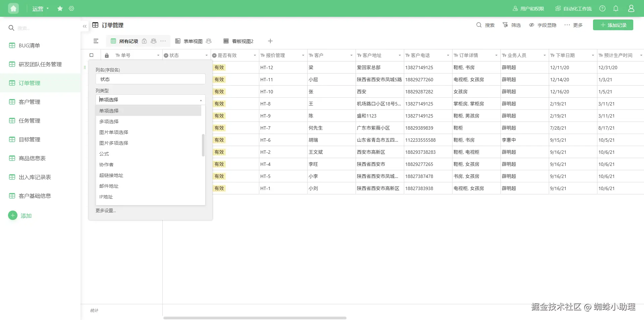The width and height of the screenshot is (644, 320).
Task: Open the 单号 column dropdown arrow
Action: (158, 55)
